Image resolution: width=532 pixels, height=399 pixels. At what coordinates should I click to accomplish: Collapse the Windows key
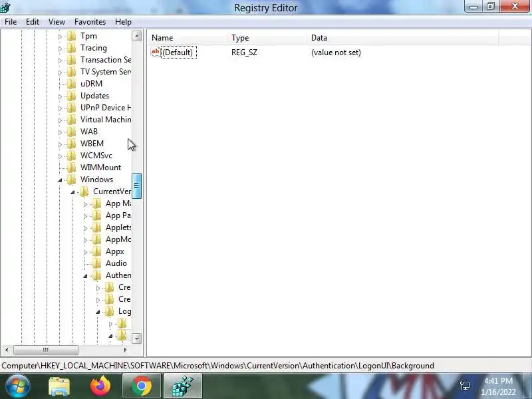[60, 180]
